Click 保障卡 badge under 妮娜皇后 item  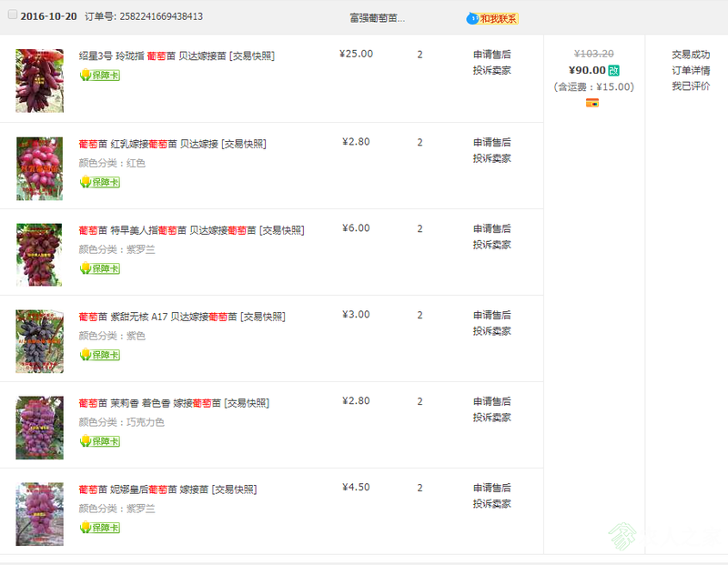pos(100,528)
